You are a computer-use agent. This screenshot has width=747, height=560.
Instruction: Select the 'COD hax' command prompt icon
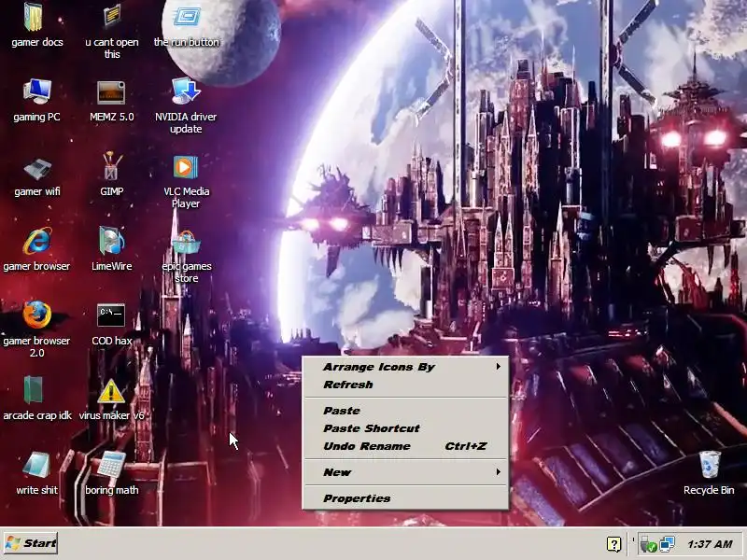111,315
